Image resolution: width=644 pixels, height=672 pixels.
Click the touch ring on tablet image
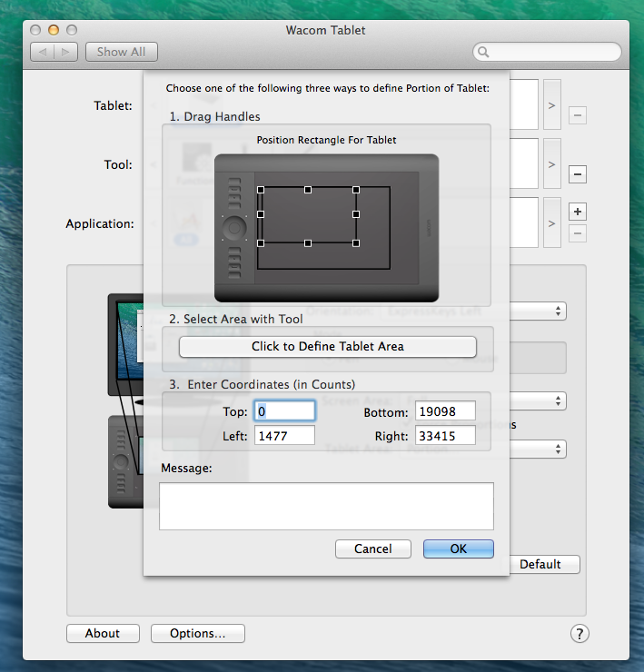234,228
